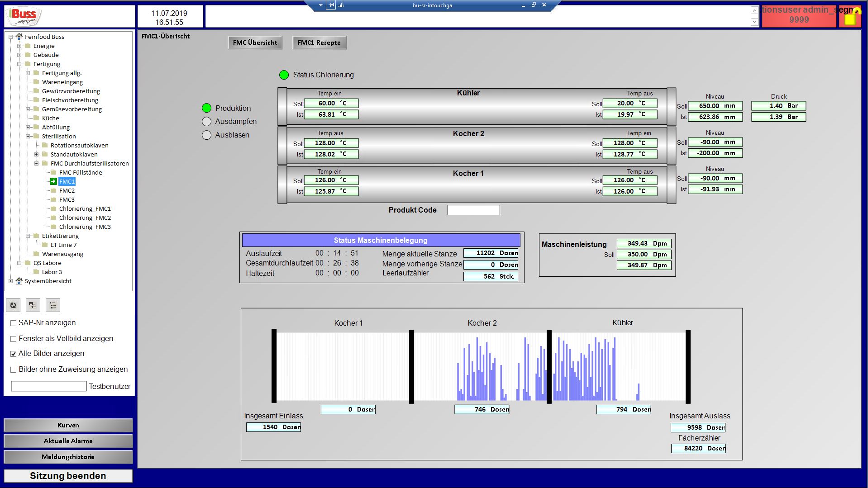Open the Aktuelle Alarme view
The width and height of the screenshot is (868, 488).
[x=68, y=441]
